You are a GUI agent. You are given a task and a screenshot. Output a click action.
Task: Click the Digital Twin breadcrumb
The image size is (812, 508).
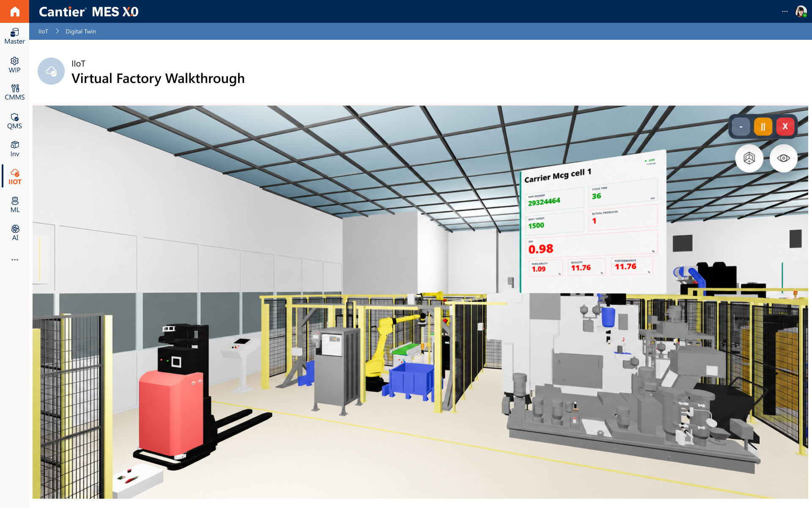point(81,31)
